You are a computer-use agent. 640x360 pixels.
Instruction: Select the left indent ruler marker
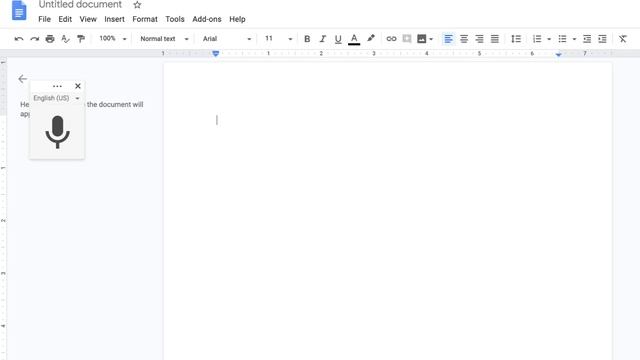tap(216, 53)
